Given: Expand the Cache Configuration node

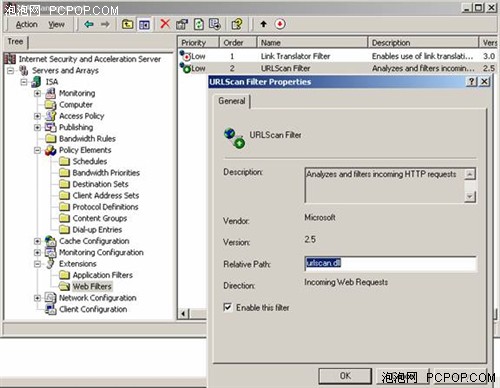Looking at the screenshot, I should point(38,241).
